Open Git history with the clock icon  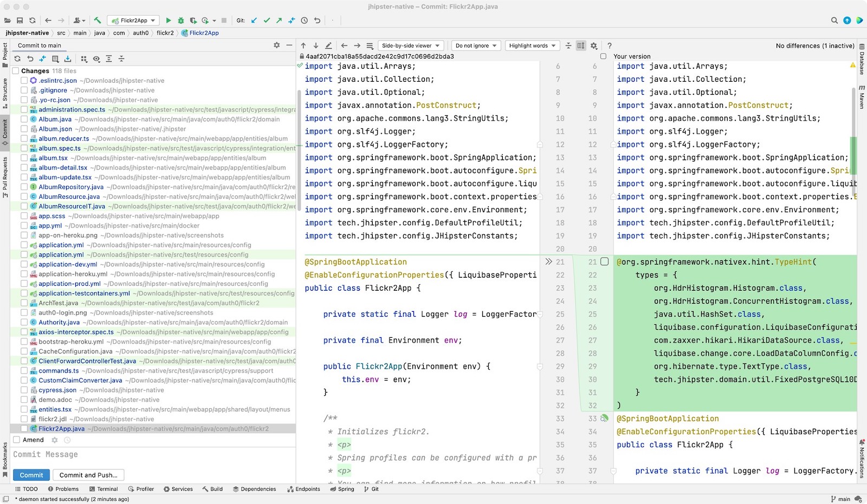(305, 21)
